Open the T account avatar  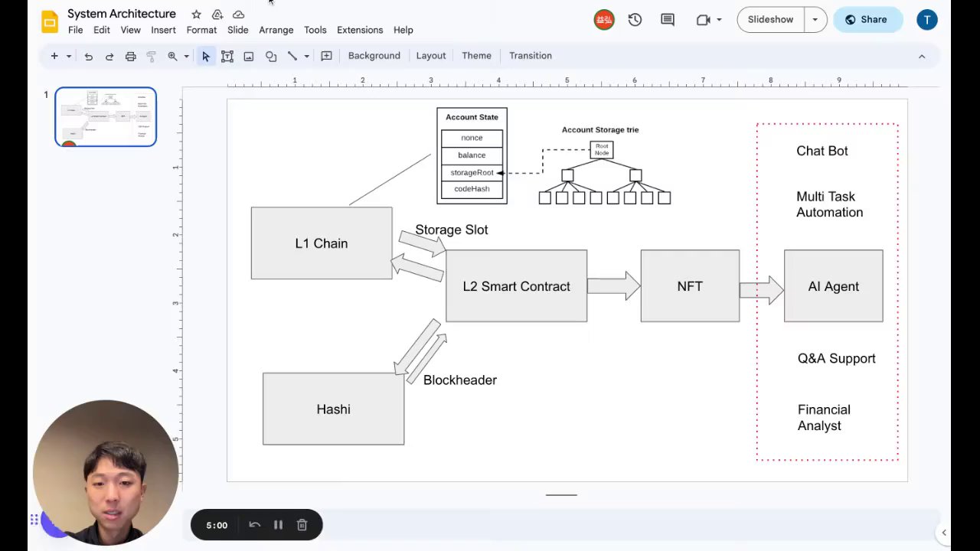click(x=927, y=20)
